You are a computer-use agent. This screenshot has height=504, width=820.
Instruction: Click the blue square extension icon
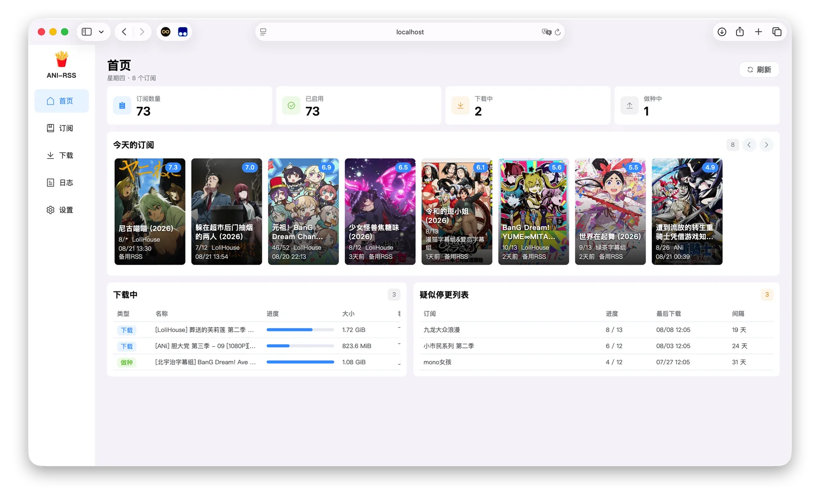182,32
